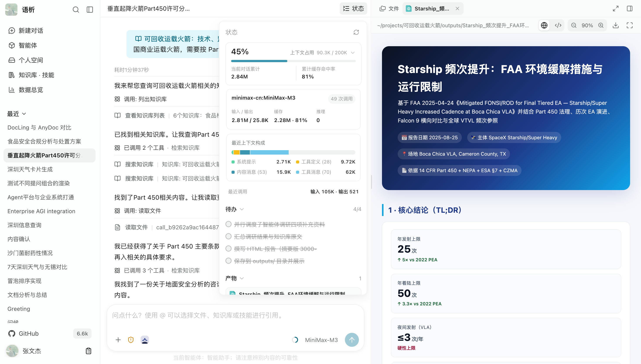Close the Starship_频... tab
Screen dimensions: 641x364
pos(457,9)
